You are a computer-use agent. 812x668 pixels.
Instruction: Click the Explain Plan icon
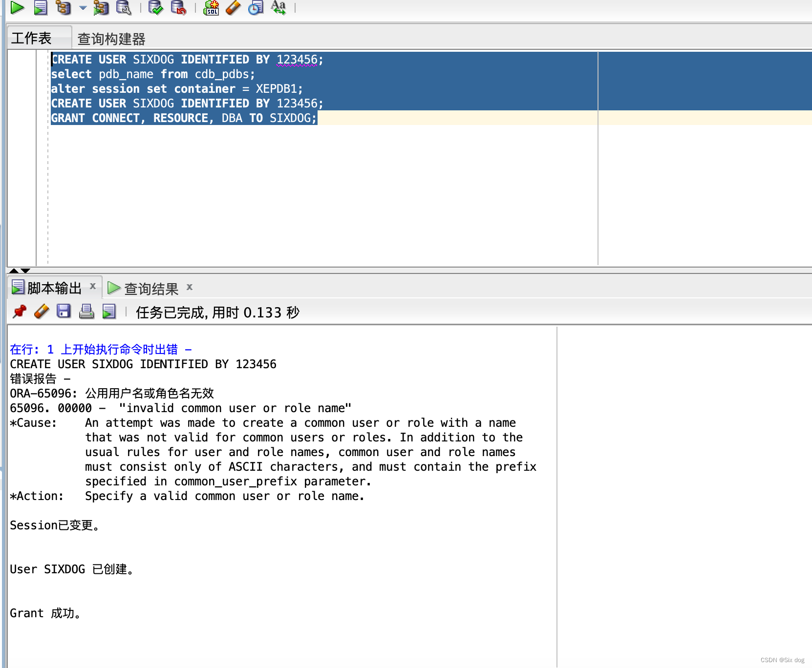click(64, 7)
